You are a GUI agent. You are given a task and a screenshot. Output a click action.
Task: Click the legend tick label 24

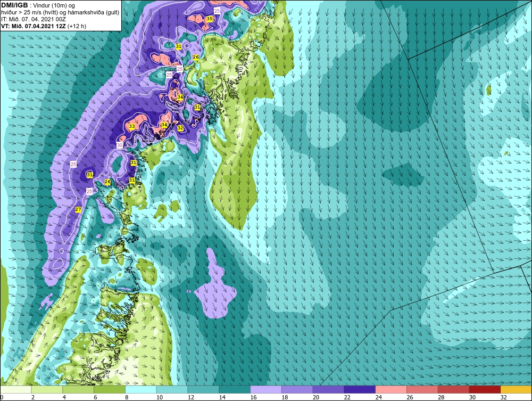[x=378, y=397]
